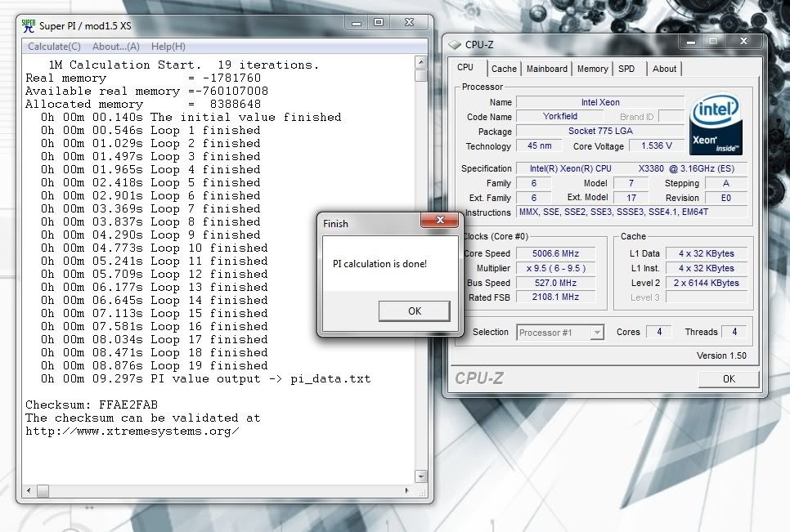Close the Finish dialog with red X
Screen dimensions: 790x532
point(439,220)
